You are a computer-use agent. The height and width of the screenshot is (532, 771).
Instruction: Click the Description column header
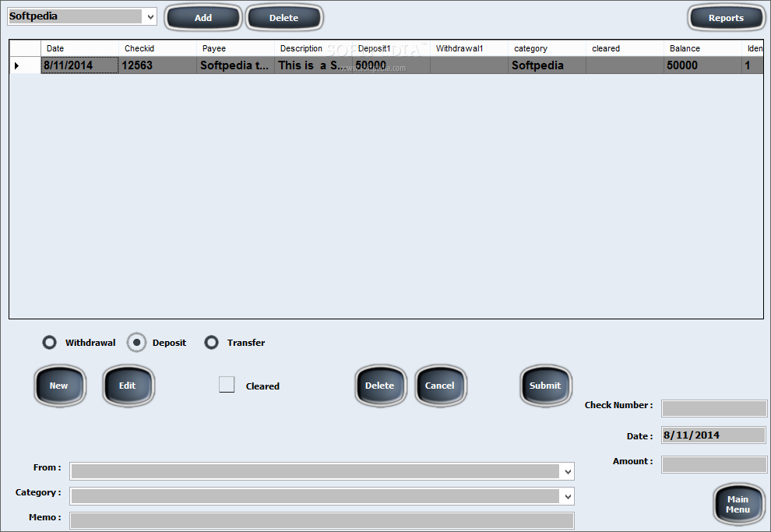click(x=313, y=48)
